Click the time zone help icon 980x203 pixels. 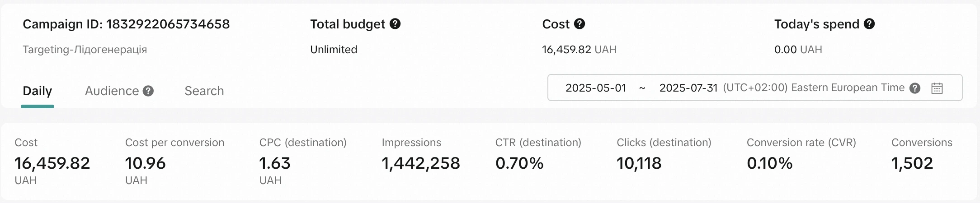coord(915,88)
